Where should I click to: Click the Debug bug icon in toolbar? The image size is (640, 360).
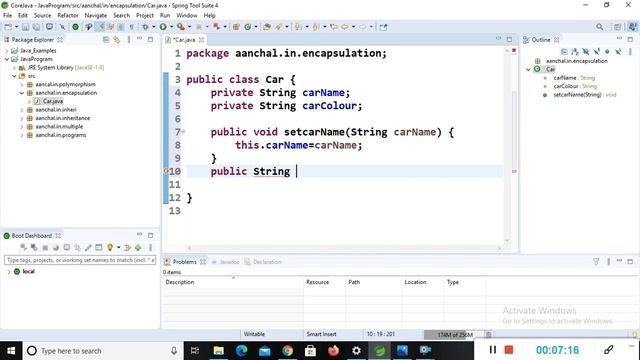[145, 27]
